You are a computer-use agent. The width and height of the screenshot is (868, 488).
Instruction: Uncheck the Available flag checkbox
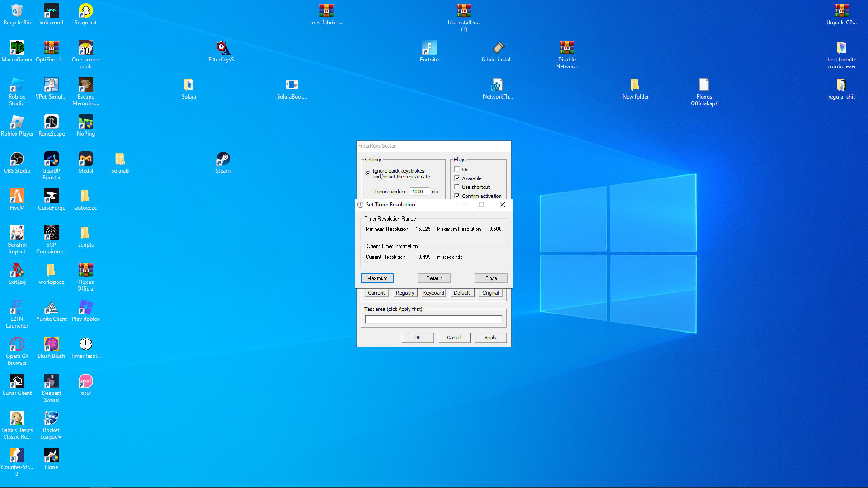tap(457, 178)
